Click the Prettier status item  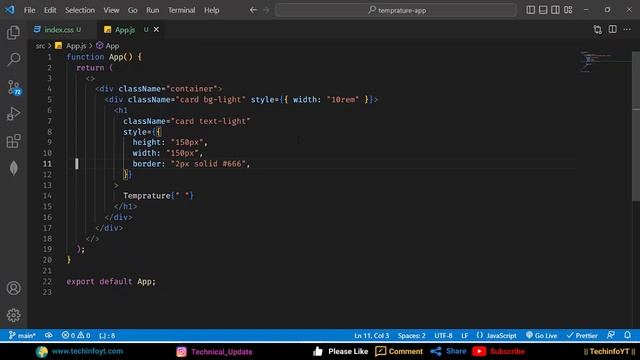(582, 336)
